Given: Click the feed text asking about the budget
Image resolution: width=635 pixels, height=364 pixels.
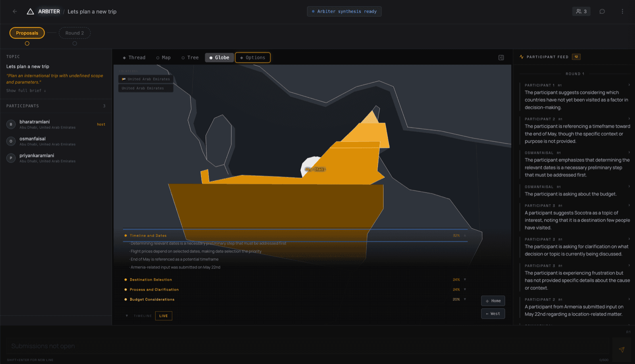Looking at the screenshot, I should coord(571,194).
